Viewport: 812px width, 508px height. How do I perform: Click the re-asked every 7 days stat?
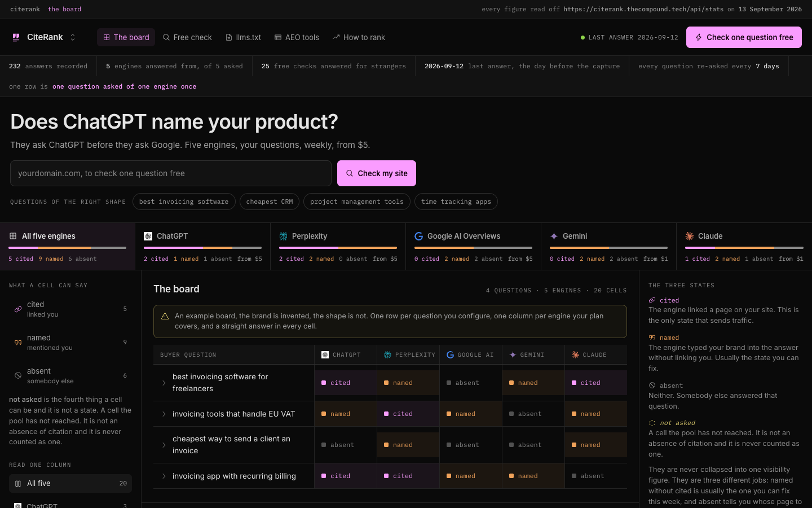[709, 66]
